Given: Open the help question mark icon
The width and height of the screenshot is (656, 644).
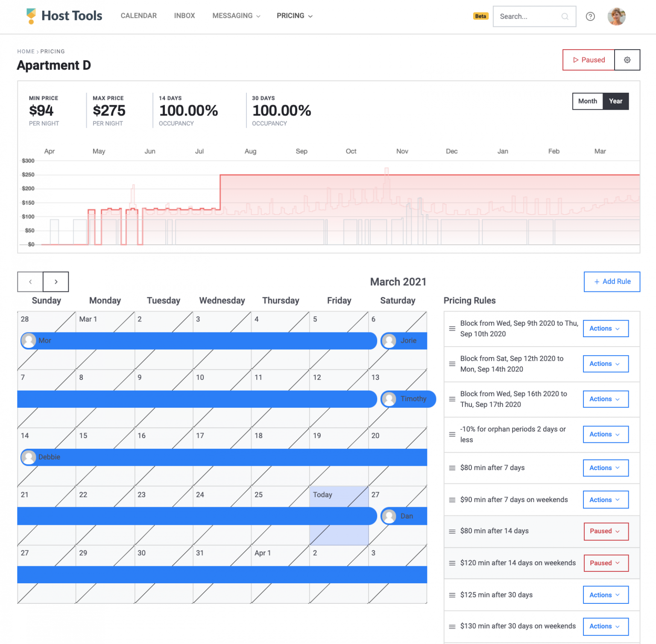Looking at the screenshot, I should click(590, 16).
